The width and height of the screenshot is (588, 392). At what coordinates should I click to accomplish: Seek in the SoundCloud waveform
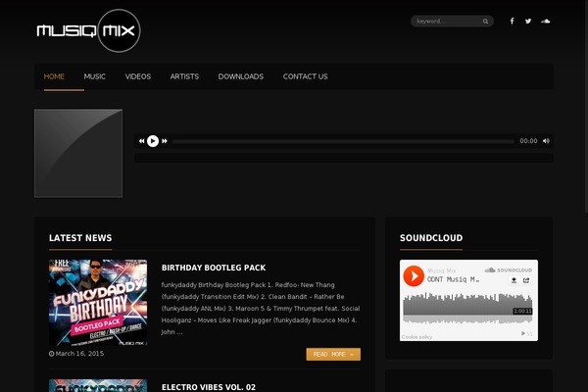pos(467,309)
